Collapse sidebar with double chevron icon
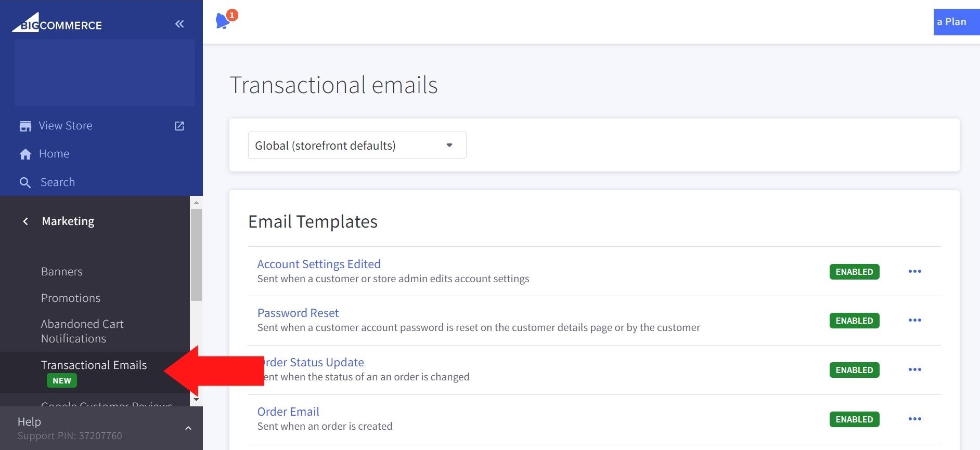Screen dimensions: 980x450 coord(179,24)
